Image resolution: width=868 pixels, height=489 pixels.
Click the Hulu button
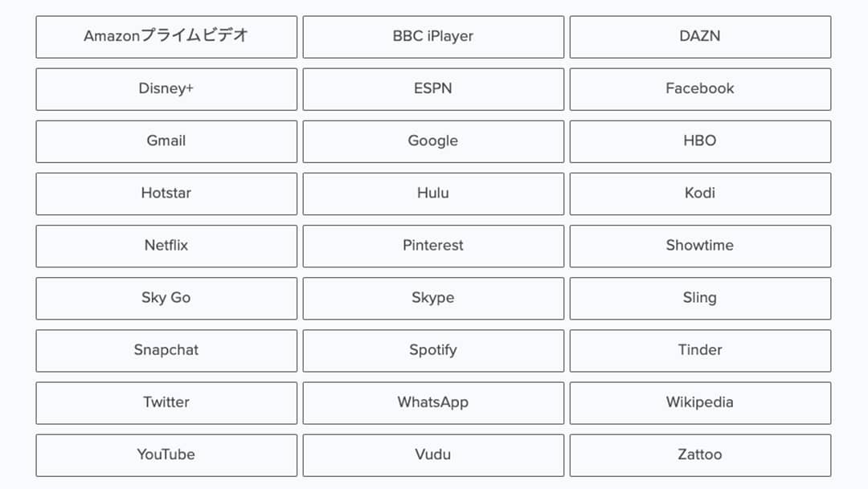433,194
